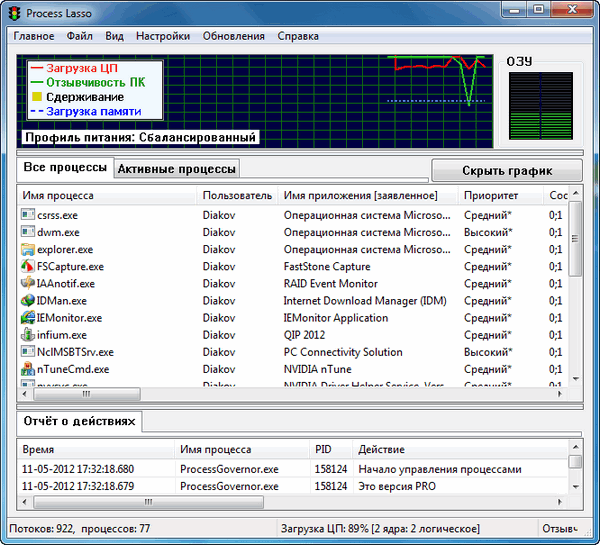
Task: Select log entry Начало управления процессами
Action: pos(440,469)
